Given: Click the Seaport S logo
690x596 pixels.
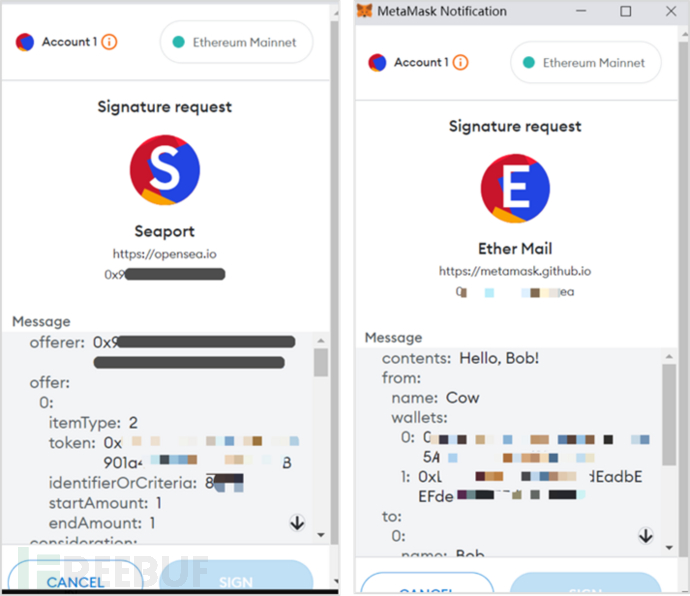Looking at the screenshot, I should pyautogui.click(x=165, y=170).
